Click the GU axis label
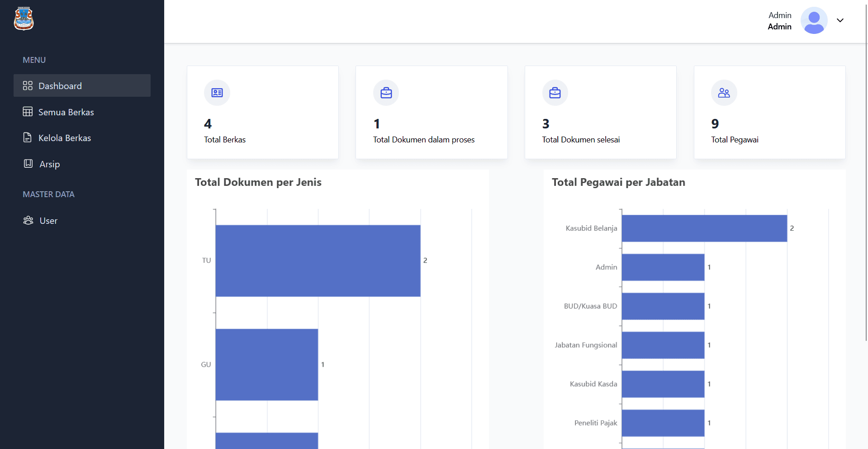 pyautogui.click(x=206, y=364)
